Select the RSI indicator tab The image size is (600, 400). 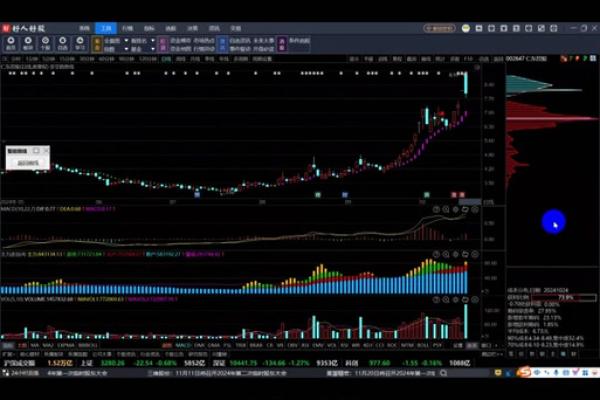(344, 345)
